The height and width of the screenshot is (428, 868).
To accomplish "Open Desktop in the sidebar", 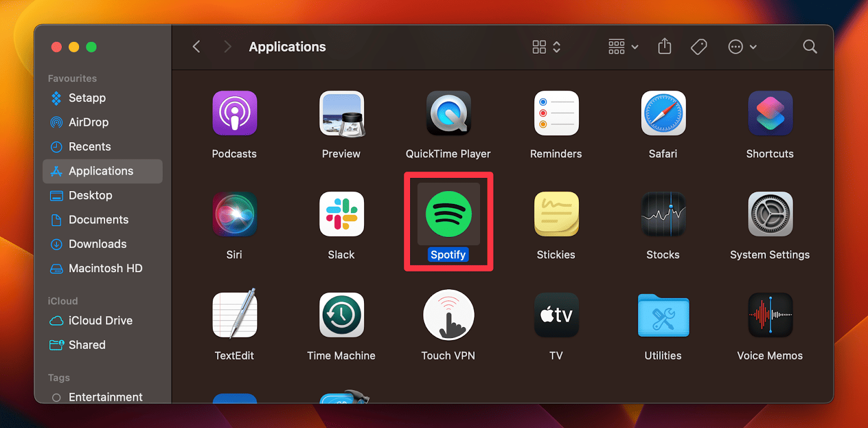I will [103, 196].
